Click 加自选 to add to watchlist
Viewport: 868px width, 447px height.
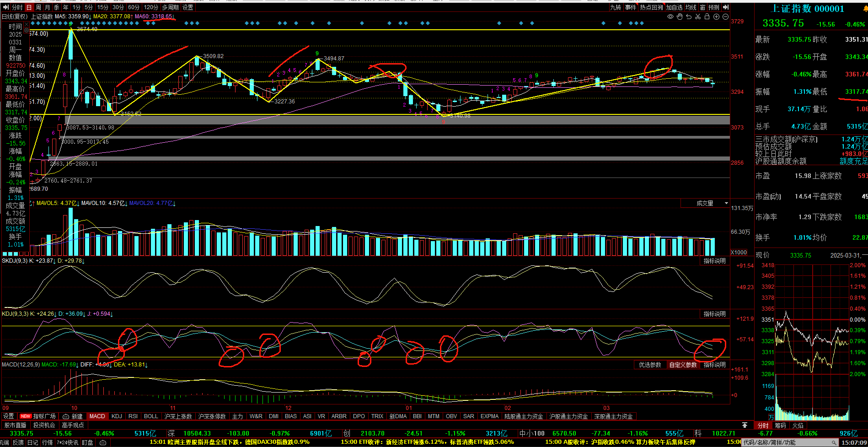[674, 7]
